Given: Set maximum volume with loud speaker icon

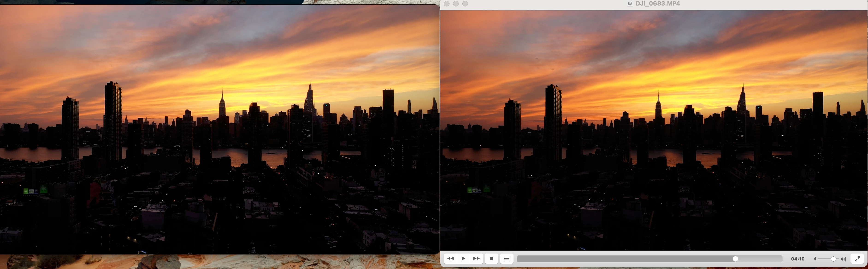Looking at the screenshot, I should [x=843, y=259].
